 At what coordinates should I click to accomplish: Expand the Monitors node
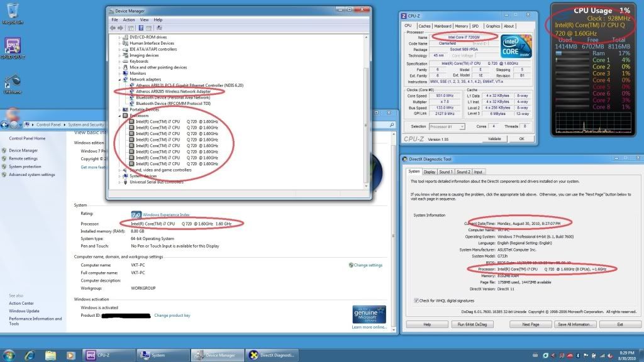[x=119, y=74]
